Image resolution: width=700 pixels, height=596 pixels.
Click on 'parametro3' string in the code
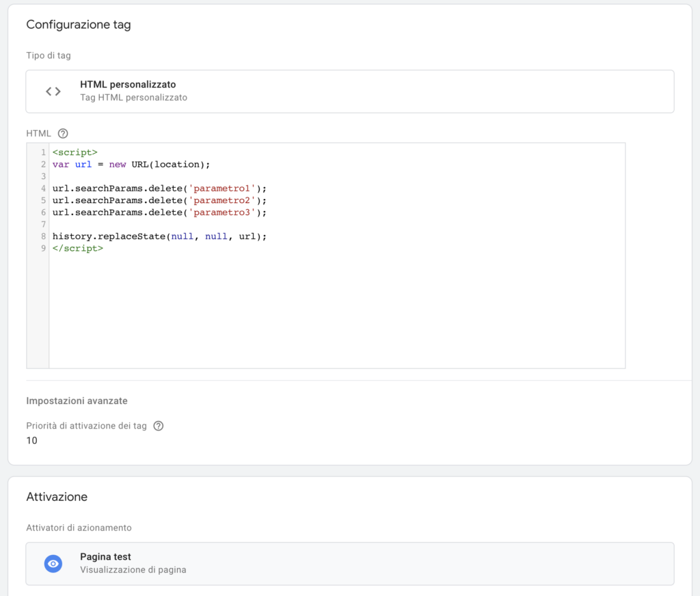pyautogui.click(x=222, y=213)
